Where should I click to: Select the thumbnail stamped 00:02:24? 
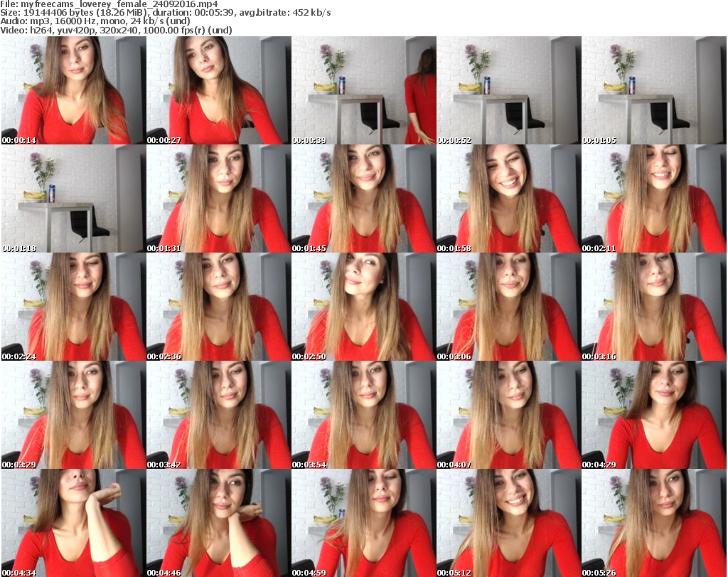point(73,307)
